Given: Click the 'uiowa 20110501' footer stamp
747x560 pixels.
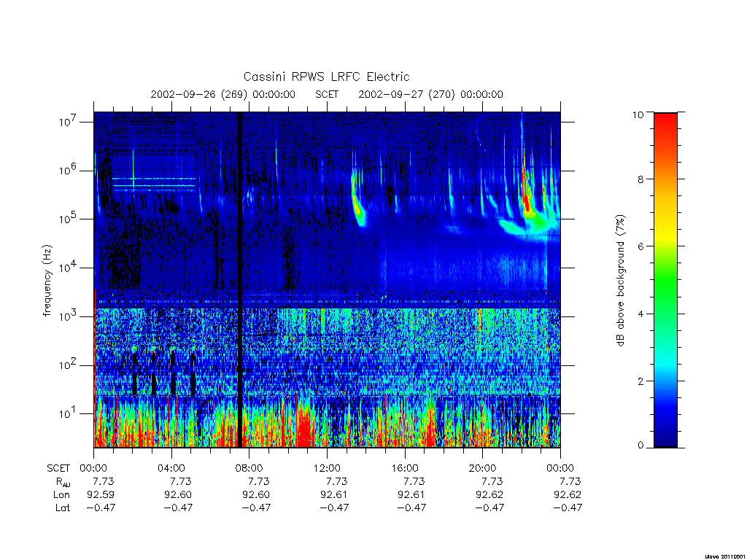Looking at the screenshot, I should click(x=724, y=556).
